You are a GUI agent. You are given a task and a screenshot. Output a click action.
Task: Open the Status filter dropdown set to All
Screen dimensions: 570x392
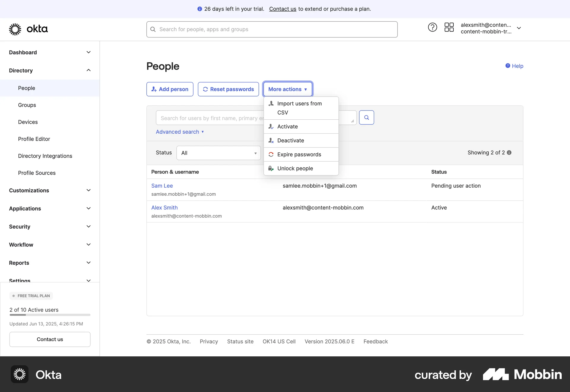point(218,153)
